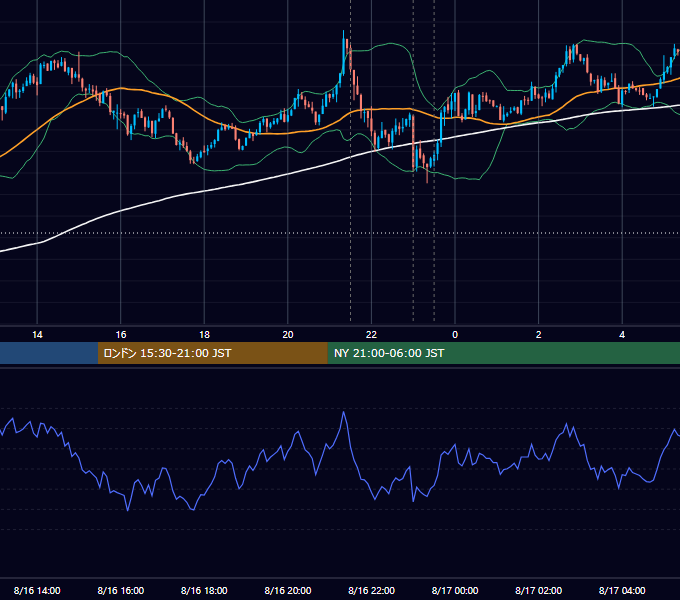Viewport: 680px width, 600px height.
Task: Click hour label 22 on price chart axis
Action: (371, 335)
